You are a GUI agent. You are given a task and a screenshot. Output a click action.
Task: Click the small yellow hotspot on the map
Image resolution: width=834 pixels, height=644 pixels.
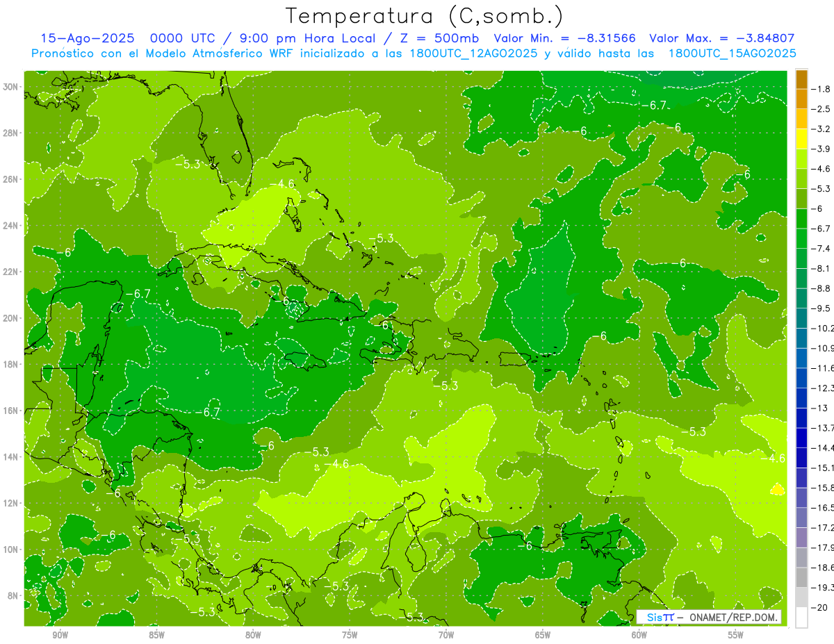(778, 489)
